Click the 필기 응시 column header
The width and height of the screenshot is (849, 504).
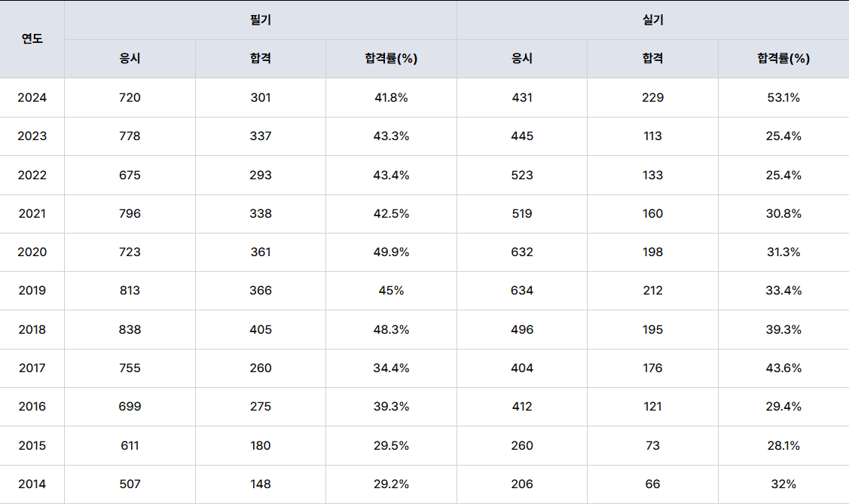point(130,59)
